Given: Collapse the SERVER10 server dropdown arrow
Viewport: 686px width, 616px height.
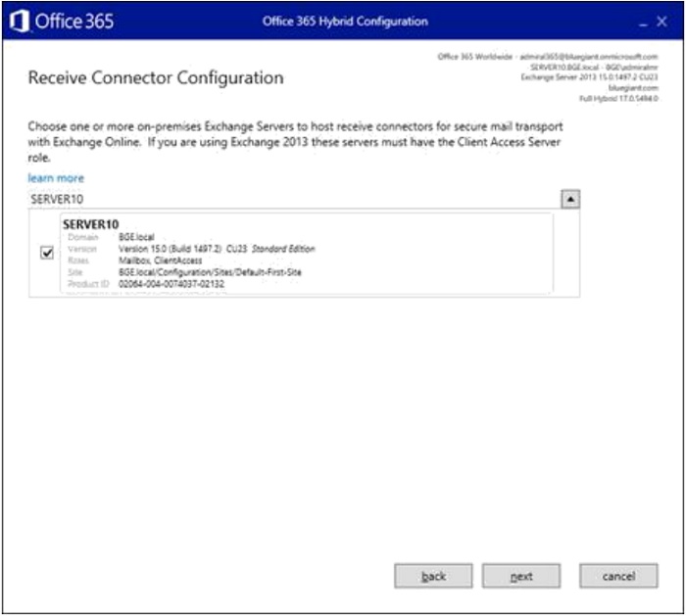Looking at the screenshot, I should 570,199.
